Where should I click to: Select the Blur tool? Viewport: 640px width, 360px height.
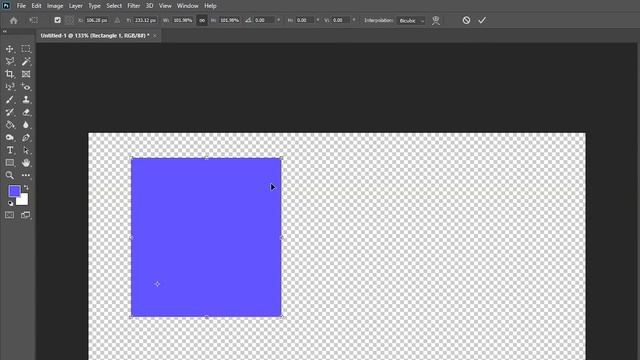pyautogui.click(x=26, y=125)
